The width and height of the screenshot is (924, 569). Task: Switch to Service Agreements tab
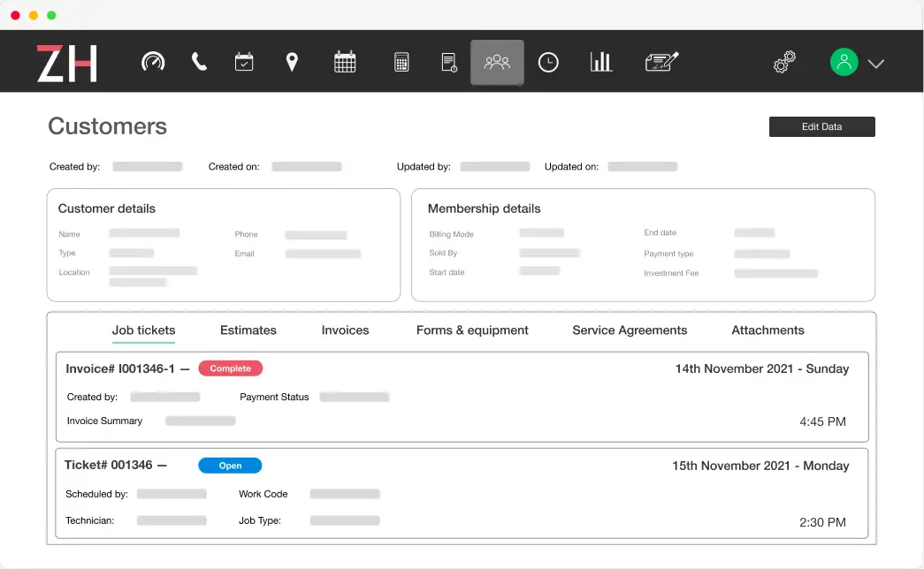(x=630, y=330)
